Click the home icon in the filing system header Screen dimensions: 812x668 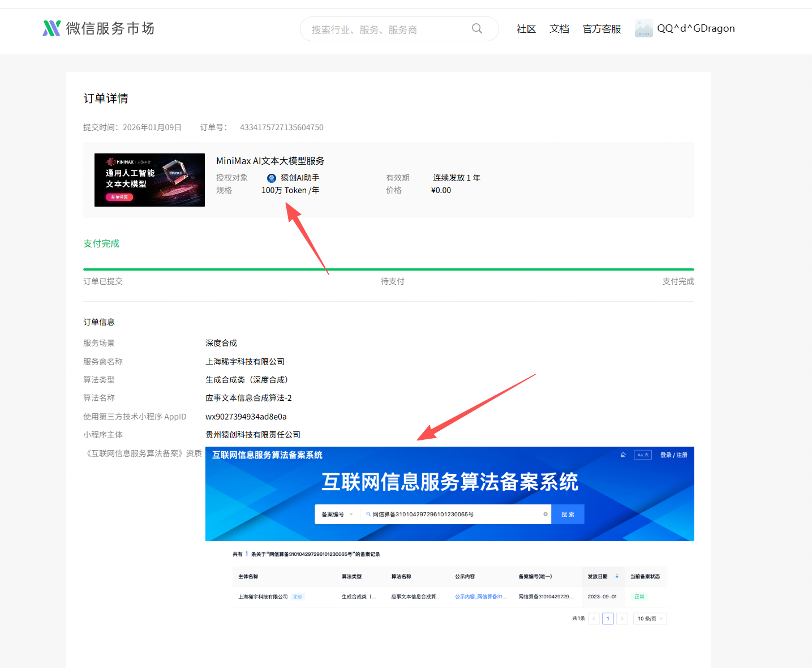[x=623, y=455]
